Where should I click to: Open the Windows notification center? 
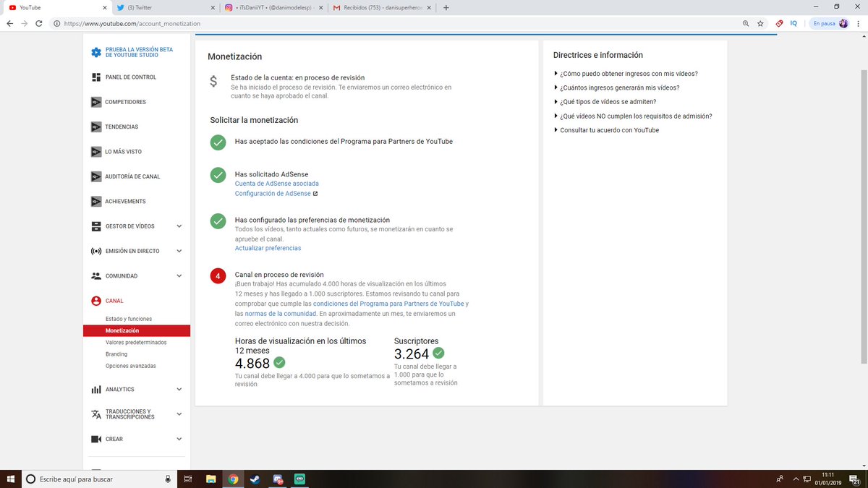point(855,479)
